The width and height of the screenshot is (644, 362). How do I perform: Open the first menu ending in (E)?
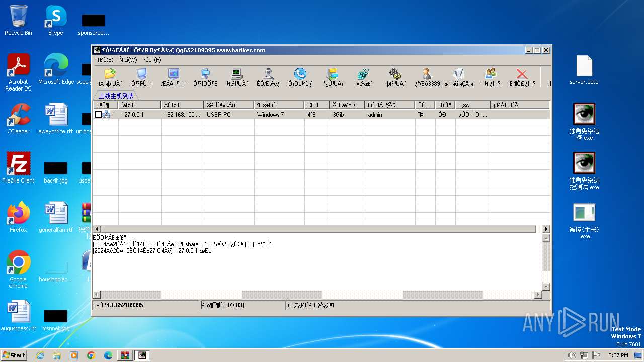click(x=104, y=60)
